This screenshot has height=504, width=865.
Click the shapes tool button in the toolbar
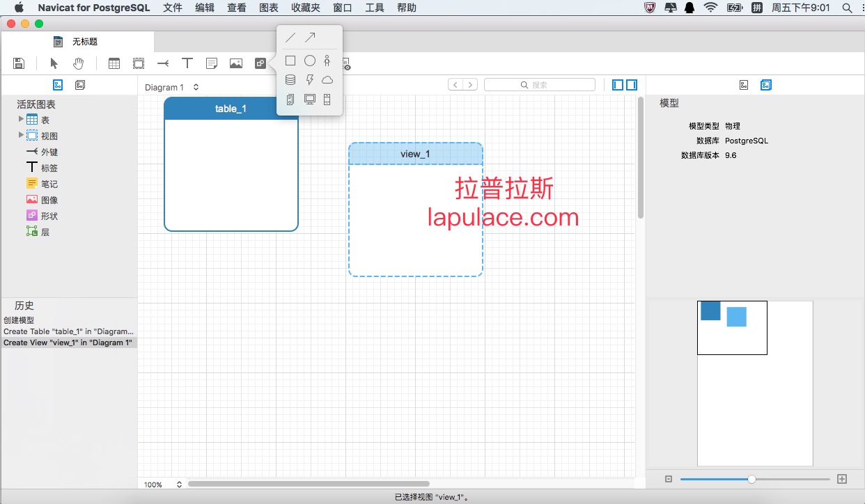tap(260, 63)
